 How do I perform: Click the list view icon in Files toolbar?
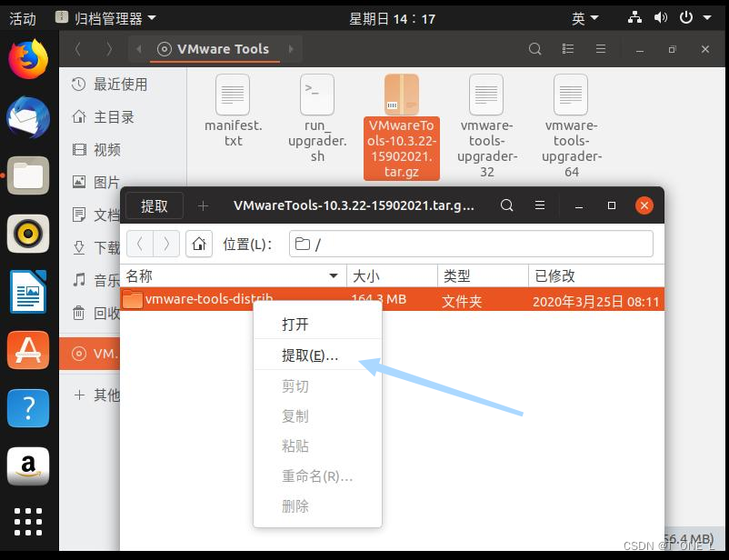pos(567,48)
